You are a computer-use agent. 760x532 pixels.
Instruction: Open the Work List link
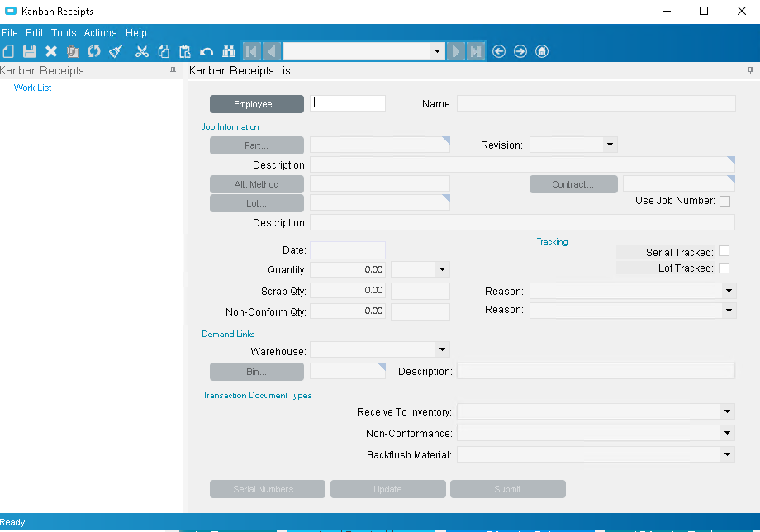coord(32,88)
